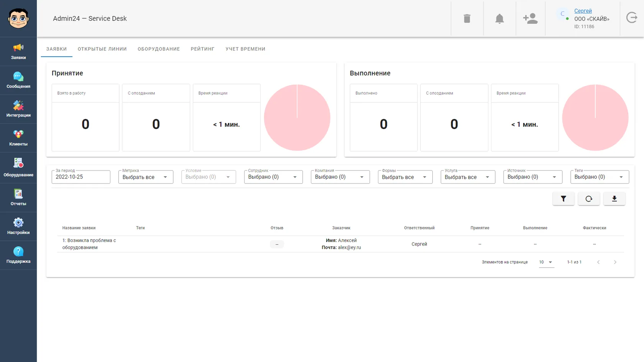Open request 'Возникла проблема с оборудованием'
Viewport: 644px width, 362px height.
coord(89,244)
